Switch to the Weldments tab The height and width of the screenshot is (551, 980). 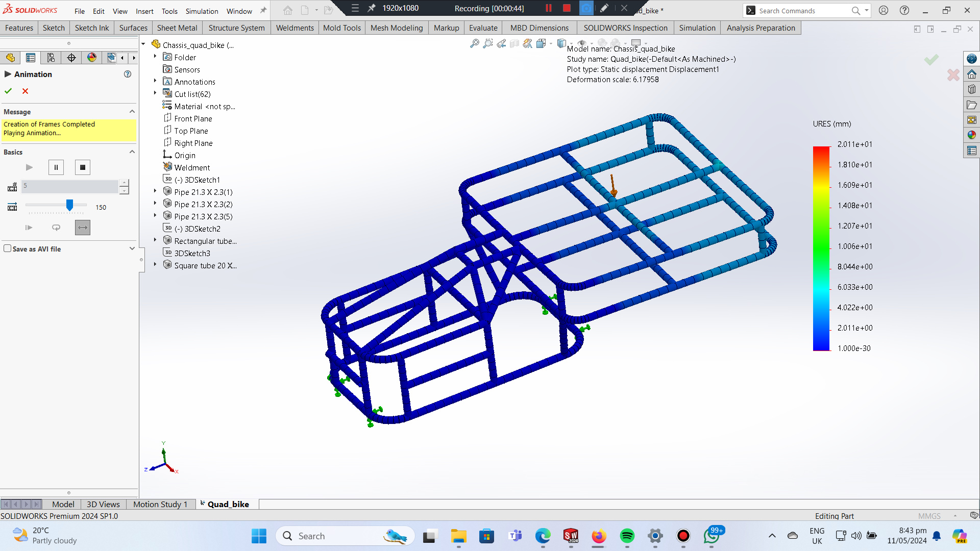tap(295, 28)
